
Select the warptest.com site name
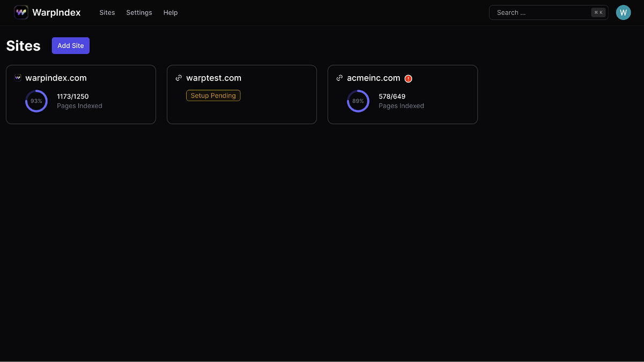tap(214, 77)
